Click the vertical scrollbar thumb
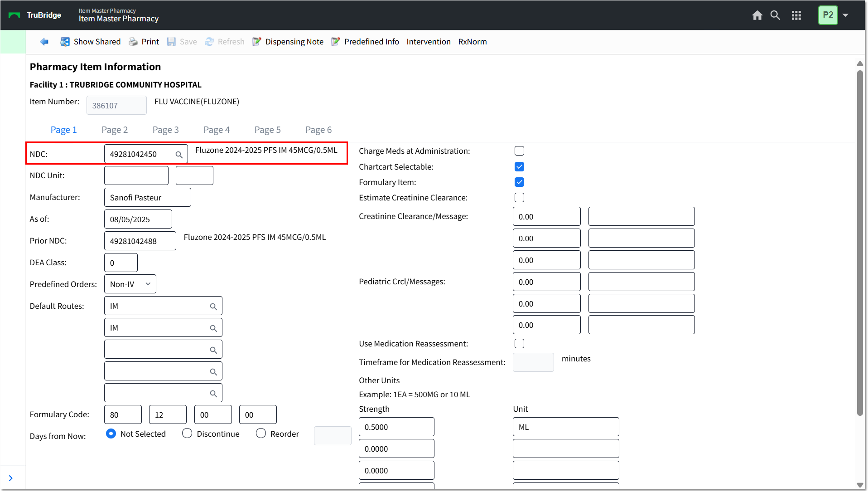 coord(859,243)
